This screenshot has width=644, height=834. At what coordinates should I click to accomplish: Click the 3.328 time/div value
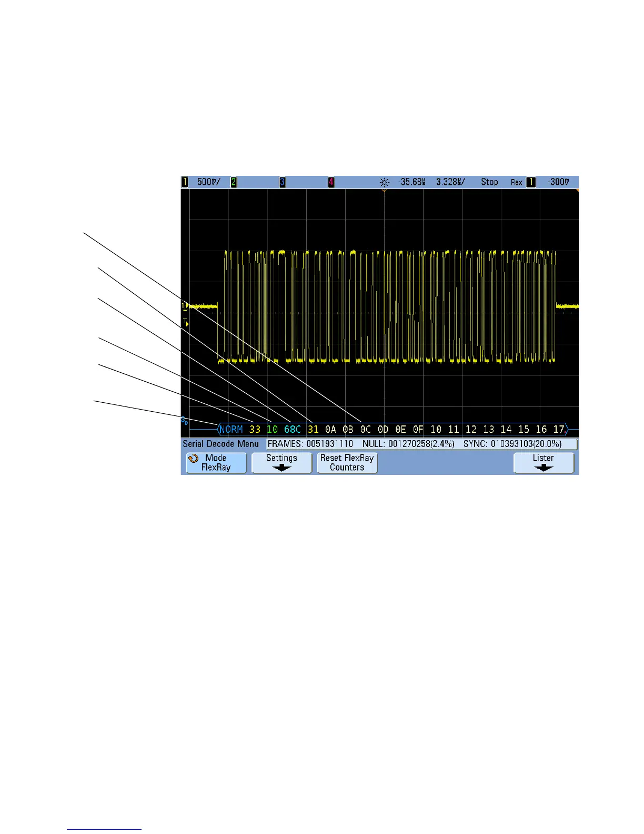pyautogui.click(x=450, y=182)
